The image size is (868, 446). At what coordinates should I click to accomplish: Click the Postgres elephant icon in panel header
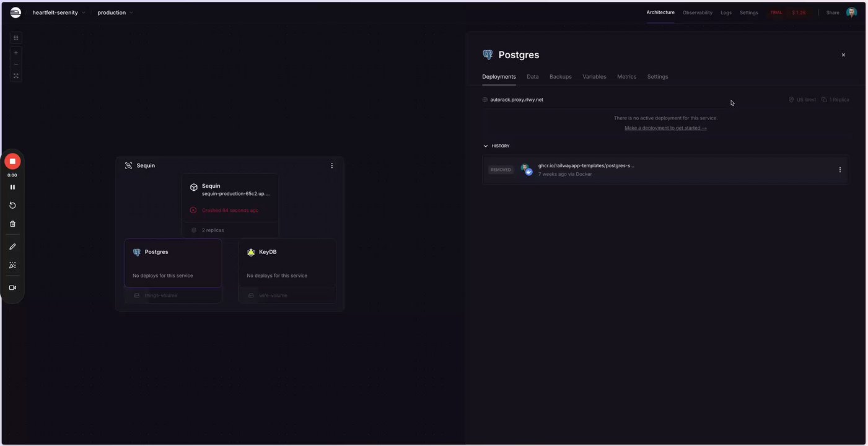488,55
